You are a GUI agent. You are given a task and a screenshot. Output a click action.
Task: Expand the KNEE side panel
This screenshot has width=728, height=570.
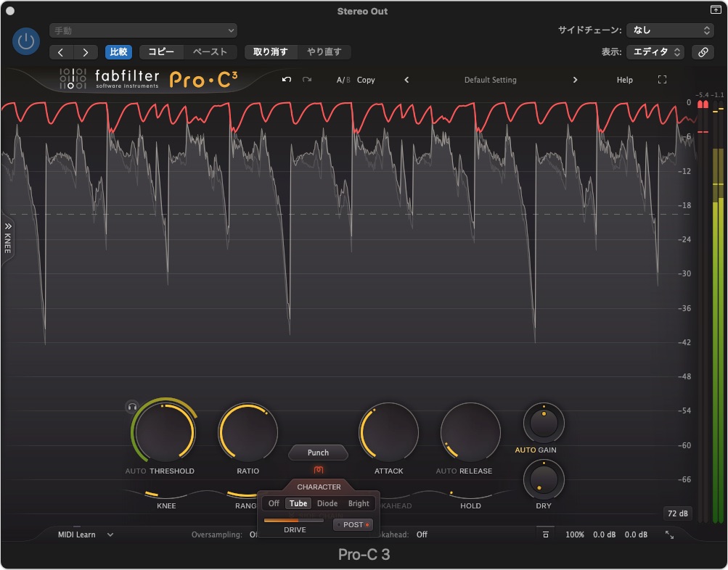pos(8,237)
